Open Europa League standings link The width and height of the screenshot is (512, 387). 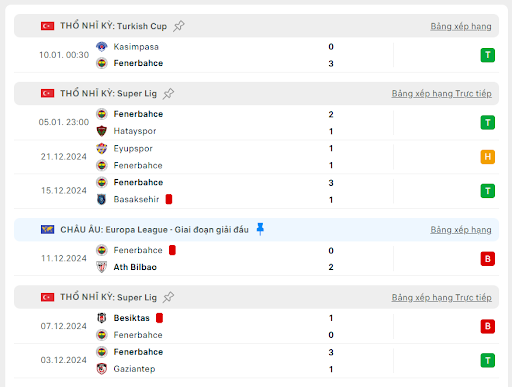[461, 230]
